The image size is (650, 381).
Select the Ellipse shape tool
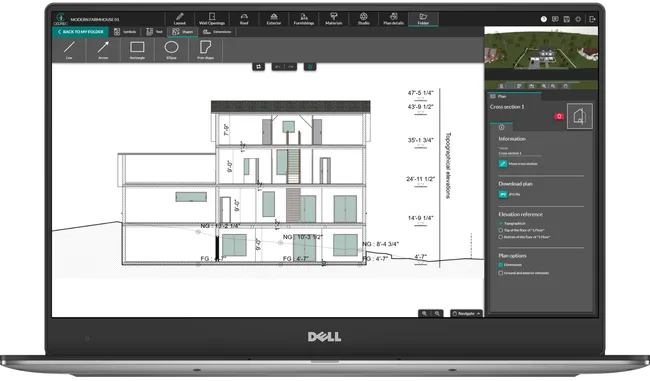[x=171, y=50]
